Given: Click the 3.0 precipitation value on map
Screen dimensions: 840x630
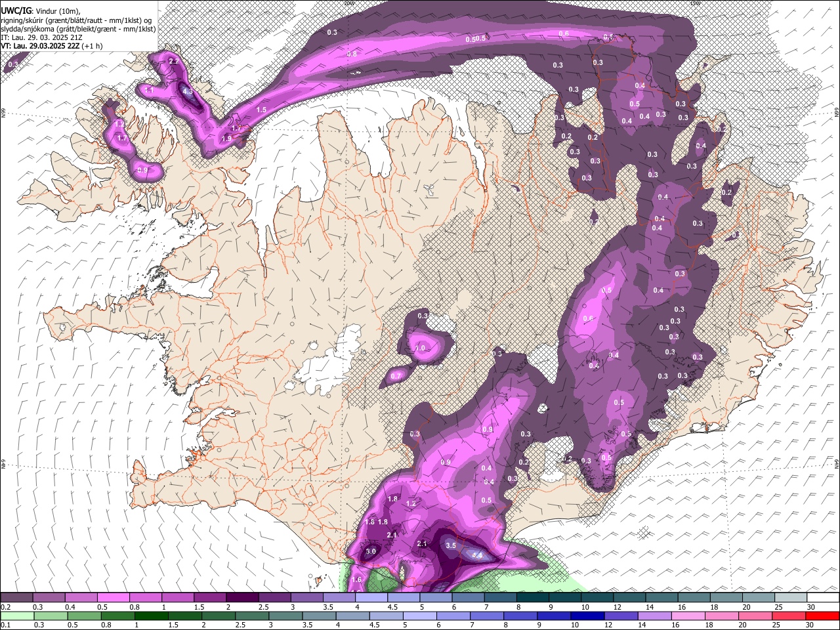Looking at the screenshot, I should (371, 551).
